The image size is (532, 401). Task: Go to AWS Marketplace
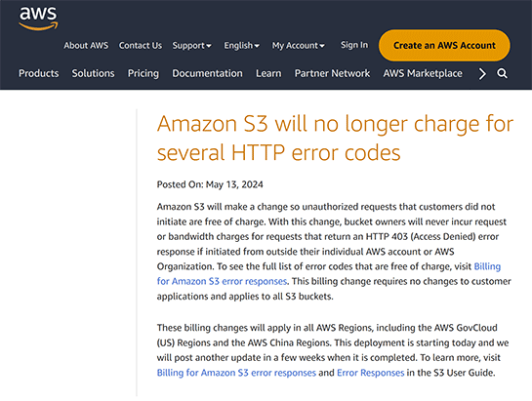[423, 73]
